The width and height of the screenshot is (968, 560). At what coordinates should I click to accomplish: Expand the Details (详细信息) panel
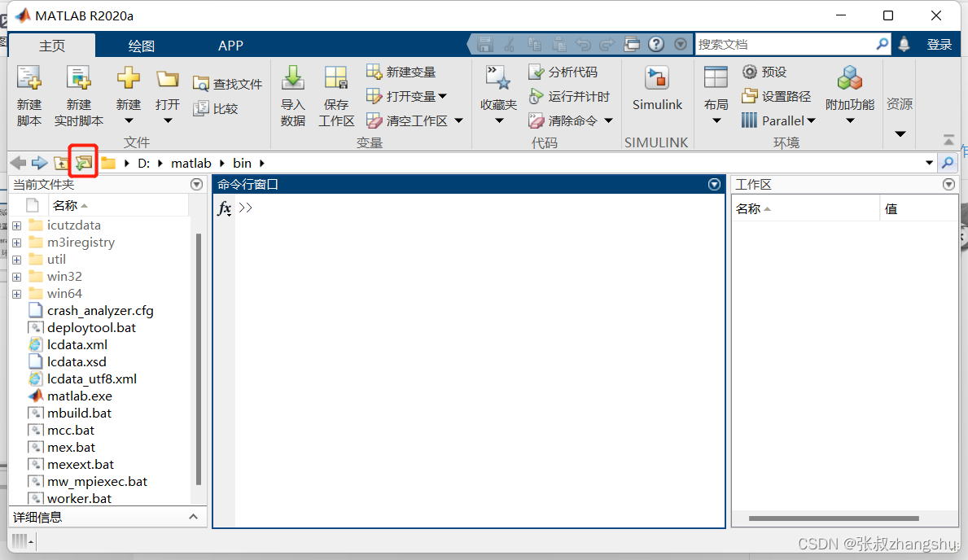click(x=193, y=517)
